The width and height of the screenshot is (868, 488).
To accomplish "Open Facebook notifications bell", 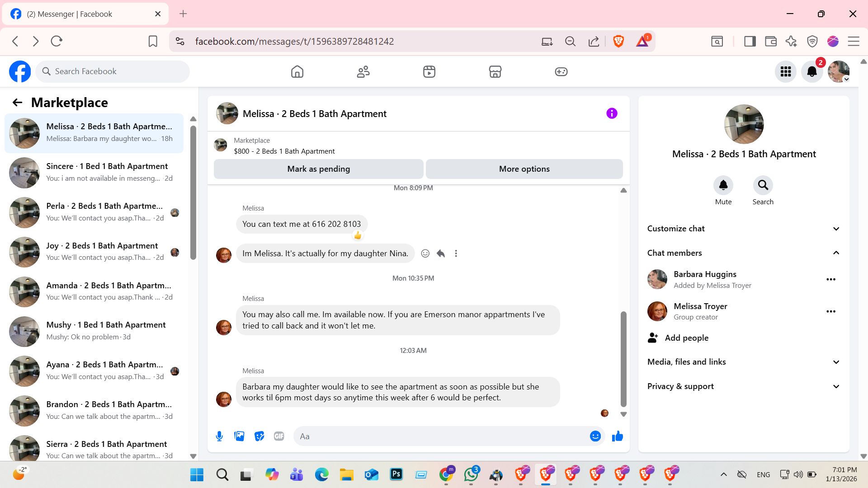I will (812, 71).
